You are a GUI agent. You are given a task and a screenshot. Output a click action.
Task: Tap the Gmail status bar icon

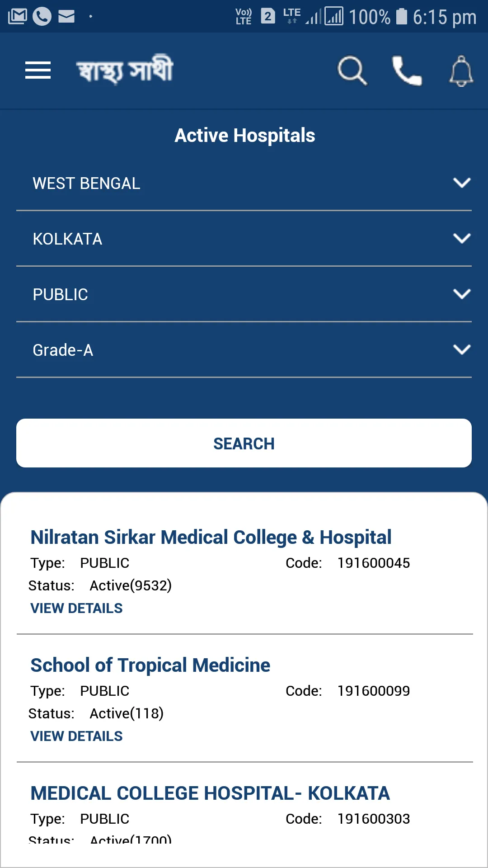click(x=18, y=17)
